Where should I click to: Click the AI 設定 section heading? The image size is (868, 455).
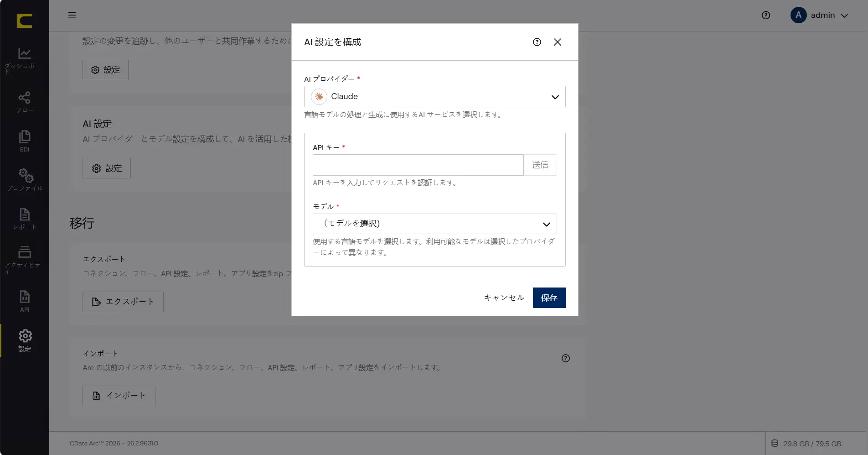(x=97, y=124)
